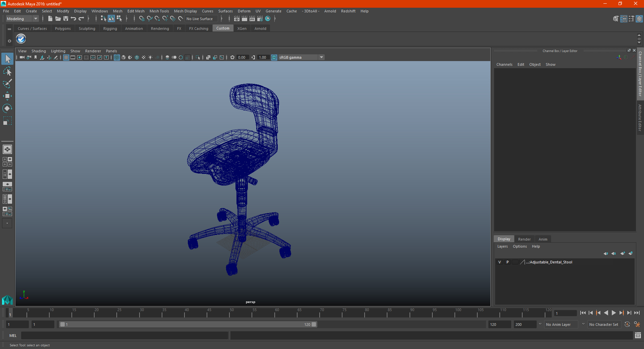Image resolution: width=644 pixels, height=349 pixels.
Task: Open the Channels menu in Channel Box
Action: coord(504,64)
